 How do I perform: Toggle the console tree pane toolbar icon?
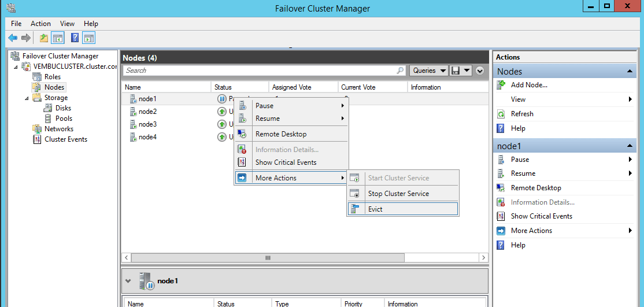pyautogui.click(x=57, y=38)
